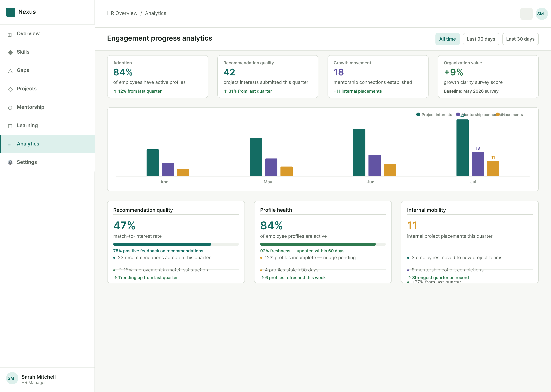Click the Jul project interests bar
This screenshot has height=392, width=551.
point(462,148)
